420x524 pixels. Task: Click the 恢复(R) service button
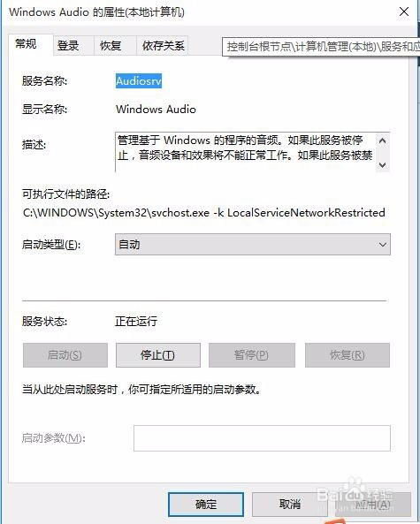347,355
